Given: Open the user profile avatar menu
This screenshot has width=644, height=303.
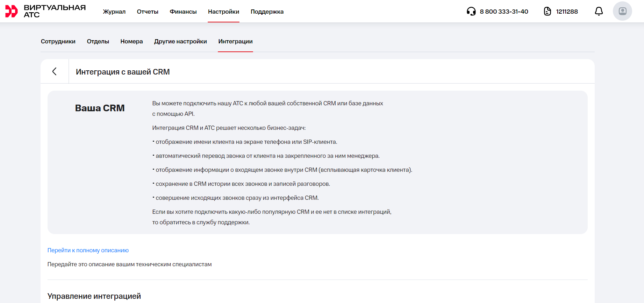Looking at the screenshot, I should point(622,11).
